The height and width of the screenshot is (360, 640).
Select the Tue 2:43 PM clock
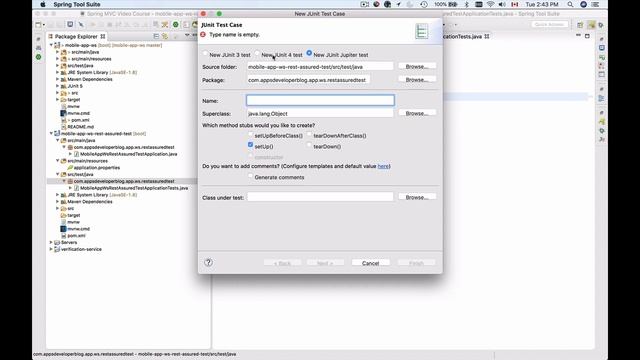(x=542, y=4)
